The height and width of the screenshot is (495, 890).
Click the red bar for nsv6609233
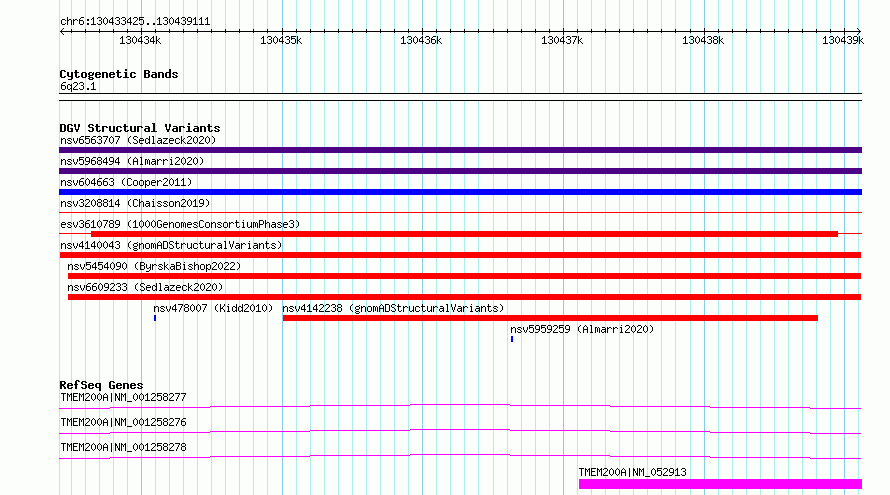[x=464, y=297]
